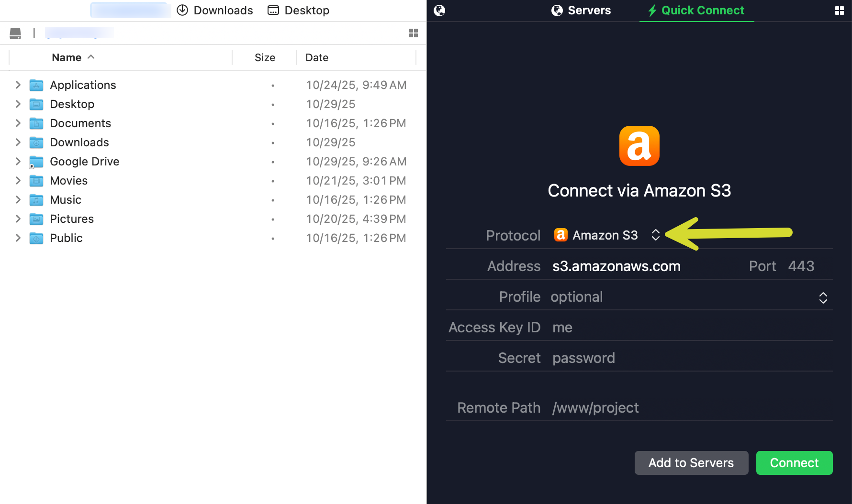Viewport: 852px width, 504px height.
Task: Expand the Downloads folder row
Action: [18, 142]
